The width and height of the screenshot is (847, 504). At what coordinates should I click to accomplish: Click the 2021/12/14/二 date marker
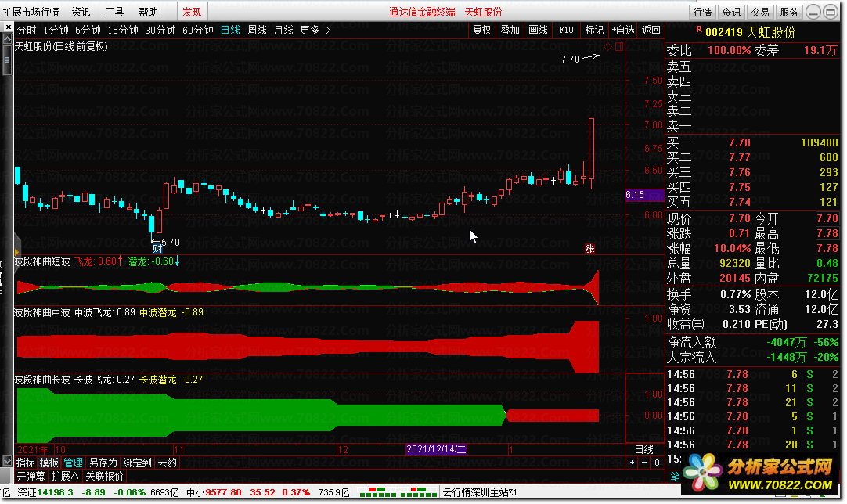tap(436, 449)
